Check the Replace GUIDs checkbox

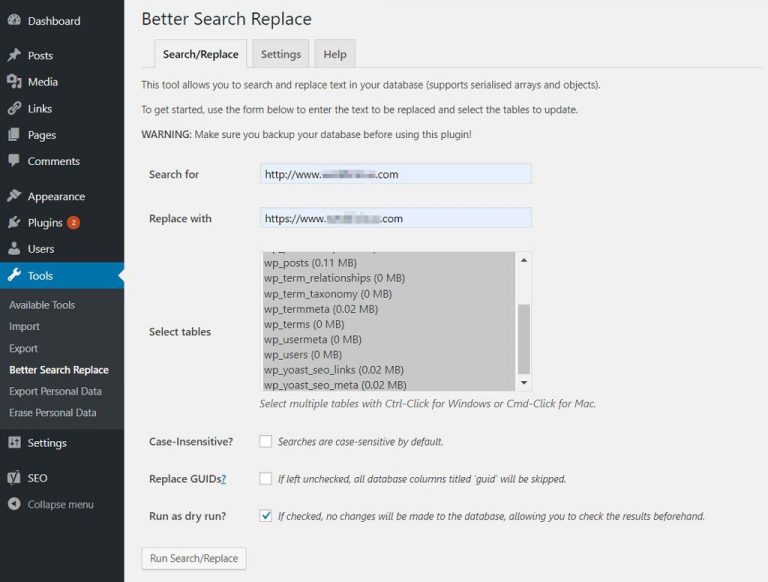tap(265, 479)
